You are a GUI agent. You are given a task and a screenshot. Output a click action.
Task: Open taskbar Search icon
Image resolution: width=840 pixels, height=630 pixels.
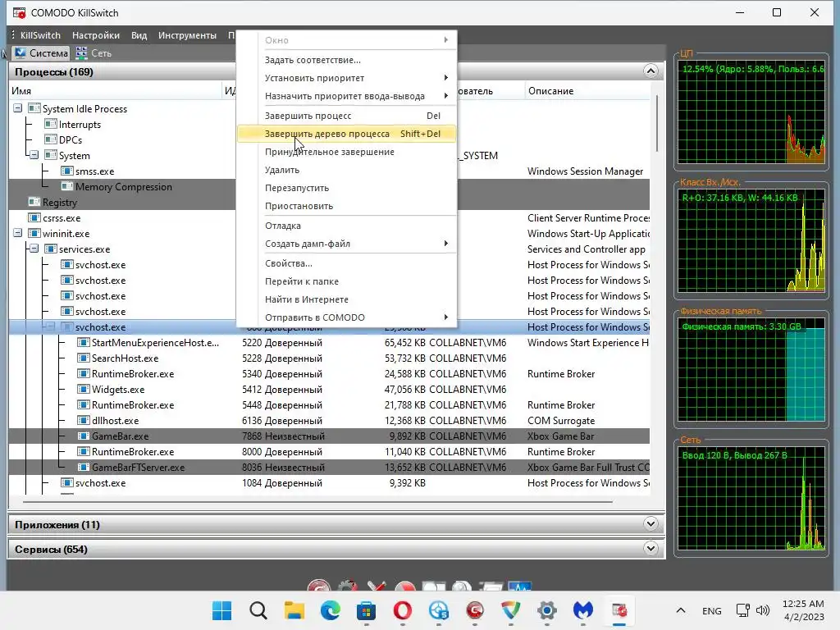(258, 610)
